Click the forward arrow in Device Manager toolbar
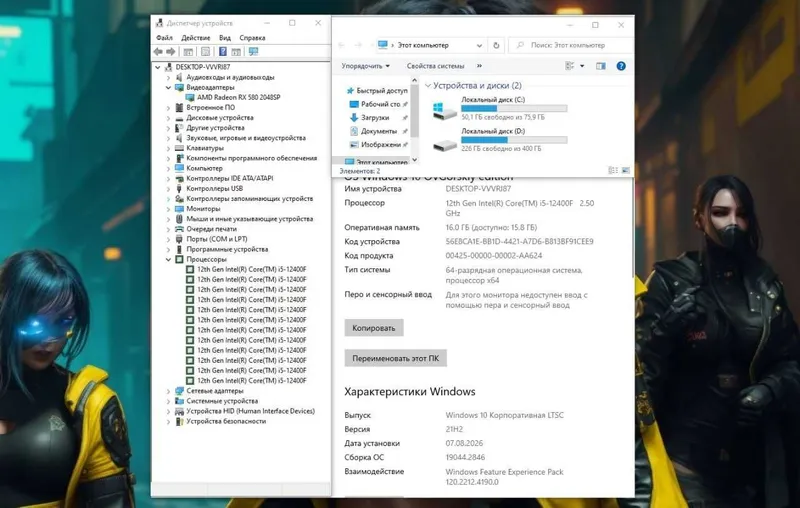Image resolution: width=800 pixels, height=508 pixels. [171, 52]
